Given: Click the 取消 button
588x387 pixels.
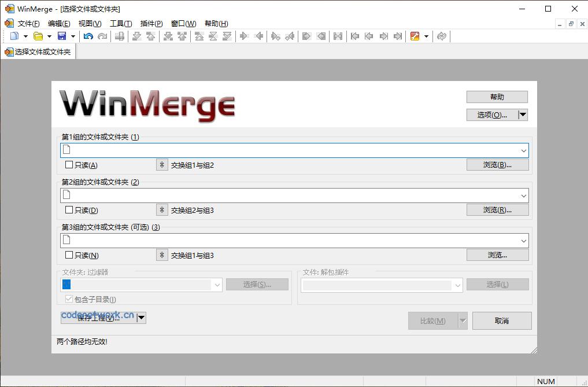Looking at the screenshot, I should click(501, 320).
